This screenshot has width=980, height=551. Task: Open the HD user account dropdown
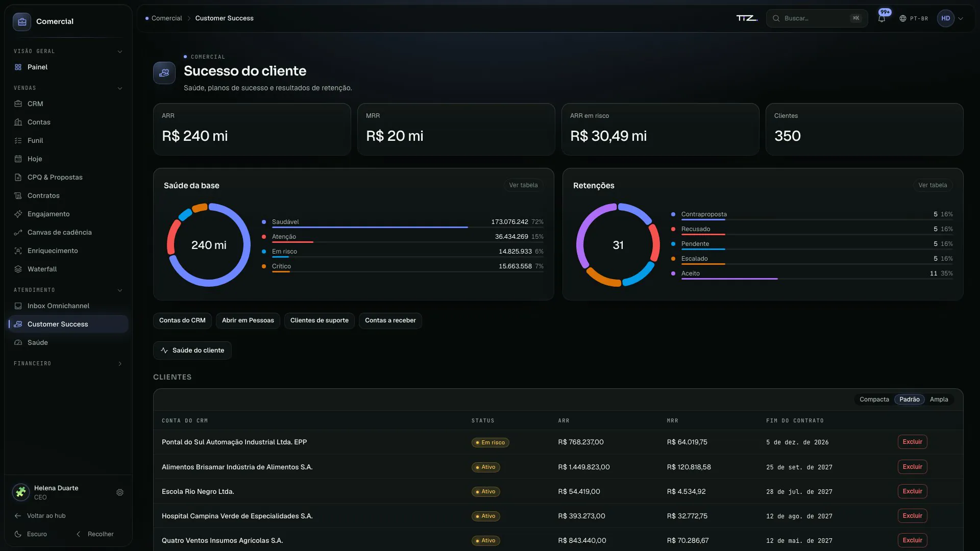pos(950,18)
